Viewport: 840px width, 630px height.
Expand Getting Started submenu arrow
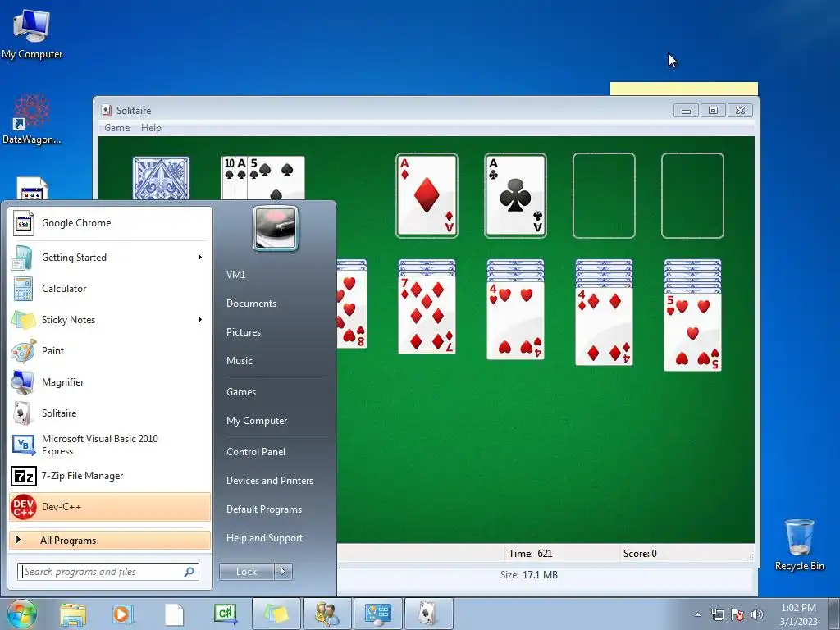point(200,258)
